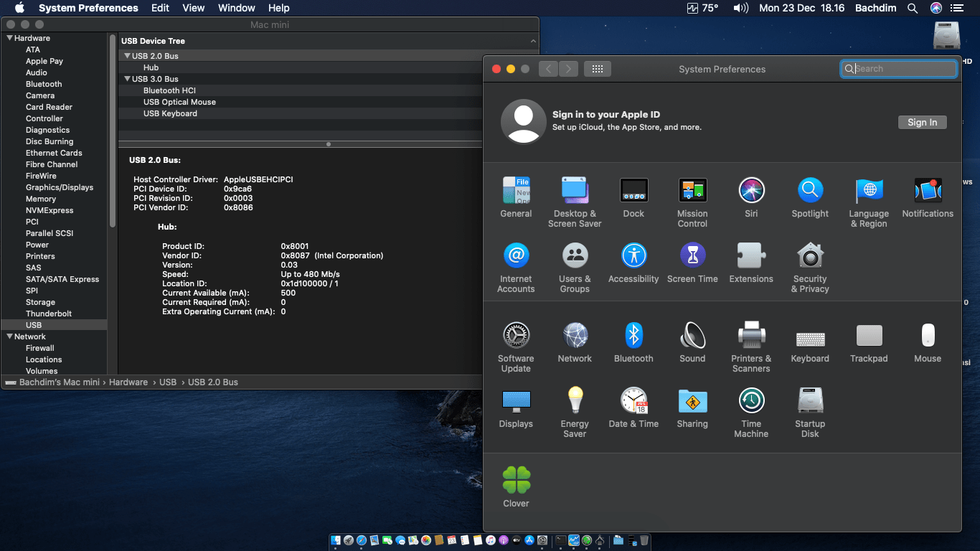Image resolution: width=980 pixels, height=551 pixels.
Task: Open Bluetooth preferences pane
Action: [x=633, y=336]
